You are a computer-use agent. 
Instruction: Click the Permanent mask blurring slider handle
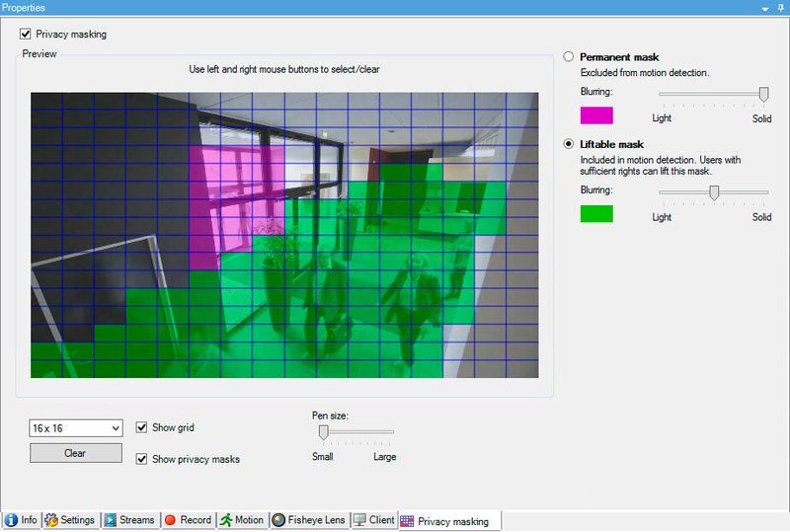pyautogui.click(x=763, y=94)
